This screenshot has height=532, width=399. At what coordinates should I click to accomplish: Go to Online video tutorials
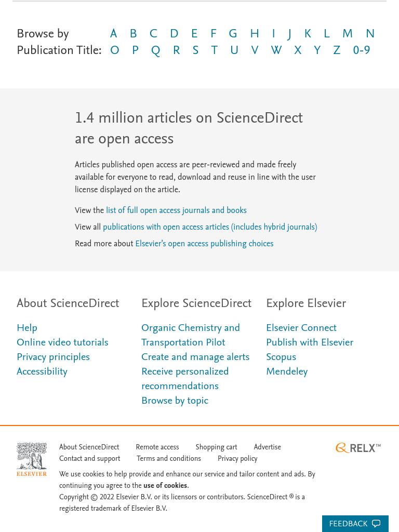tap(62, 342)
